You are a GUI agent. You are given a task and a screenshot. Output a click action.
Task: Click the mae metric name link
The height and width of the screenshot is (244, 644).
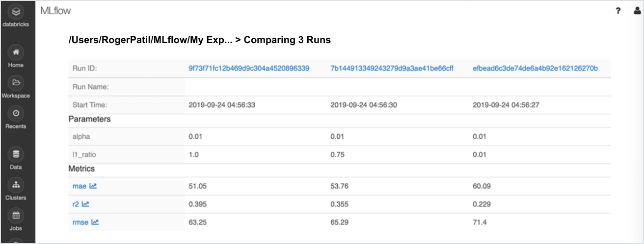(x=80, y=186)
